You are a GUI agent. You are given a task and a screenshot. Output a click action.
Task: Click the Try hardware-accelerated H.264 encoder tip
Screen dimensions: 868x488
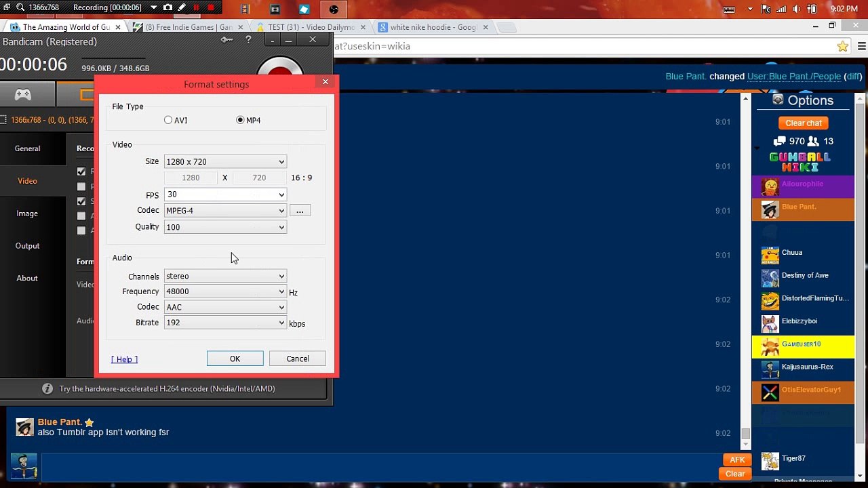(x=167, y=388)
